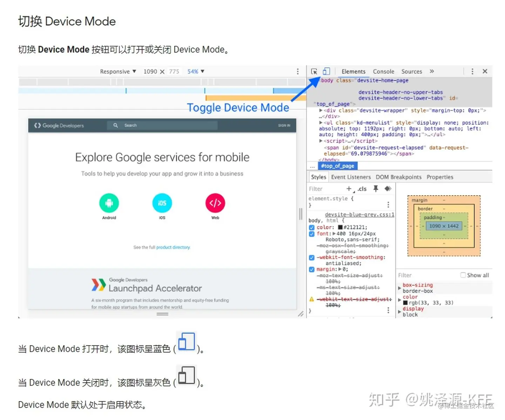The height and width of the screenshot is (420, 505).
Task: Click the diamond icon in Styles toolbar
Action: [x=388, y=189]
